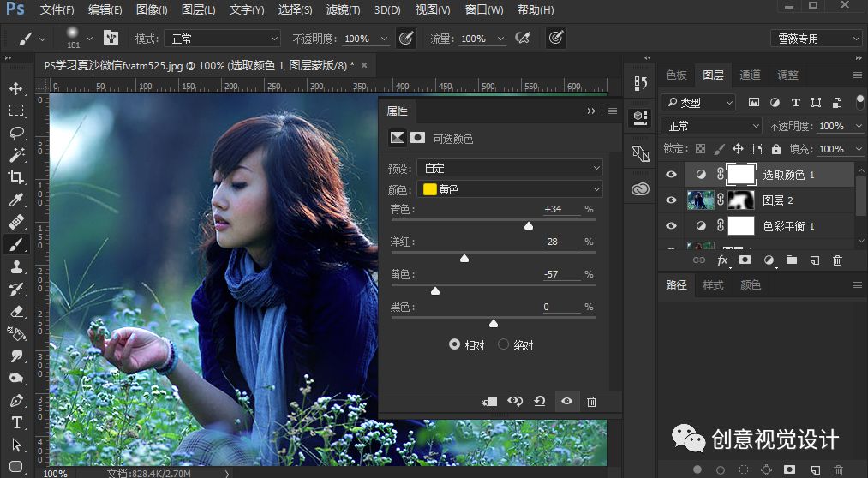Open the 预设 preset dropdown
868x478 pixels.
tap(509, 168)
